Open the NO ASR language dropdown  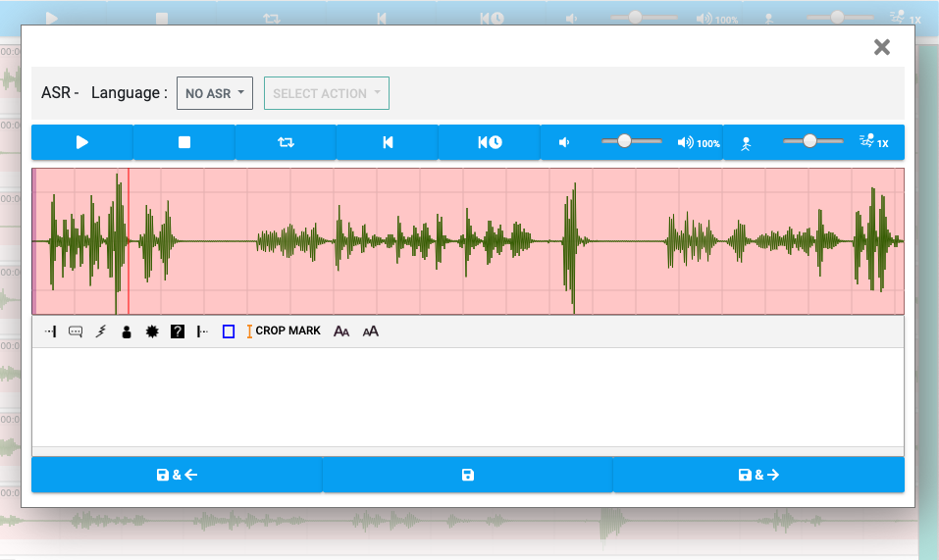(x=214, y=93)
